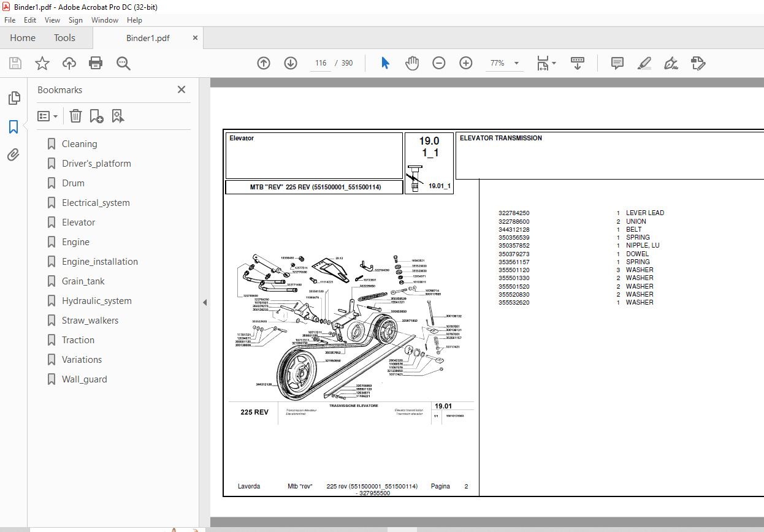The width and height of the screenshot is (764, 532).
Task: Open the Elevator bookmark
Action: pos(78,222)
